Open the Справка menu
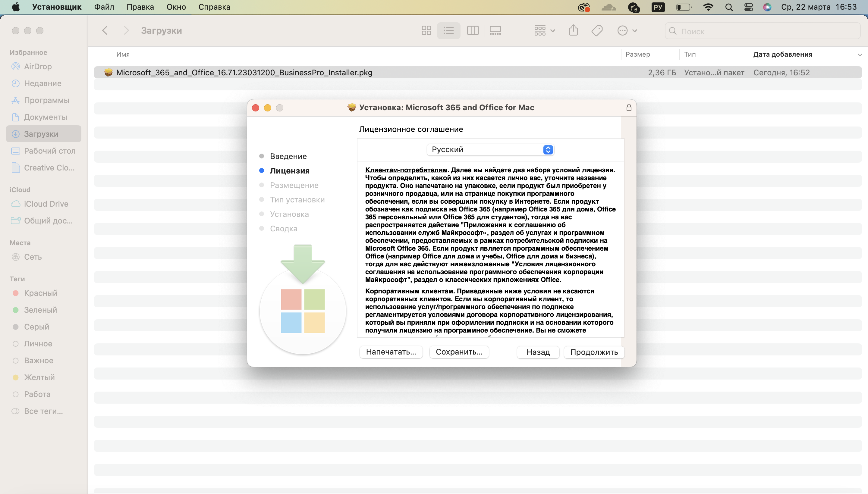 [213, 7]
